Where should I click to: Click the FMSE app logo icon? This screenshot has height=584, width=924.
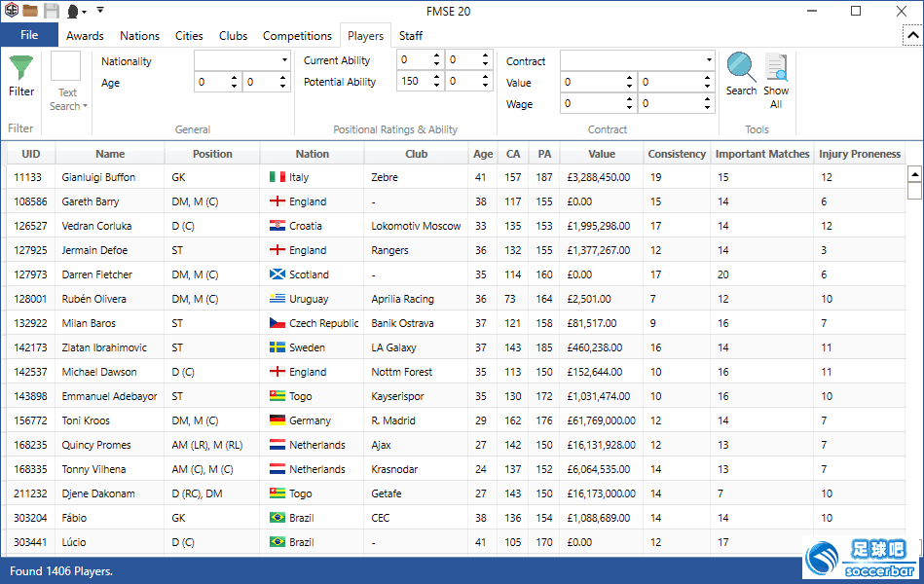click(x=11, y=11)
